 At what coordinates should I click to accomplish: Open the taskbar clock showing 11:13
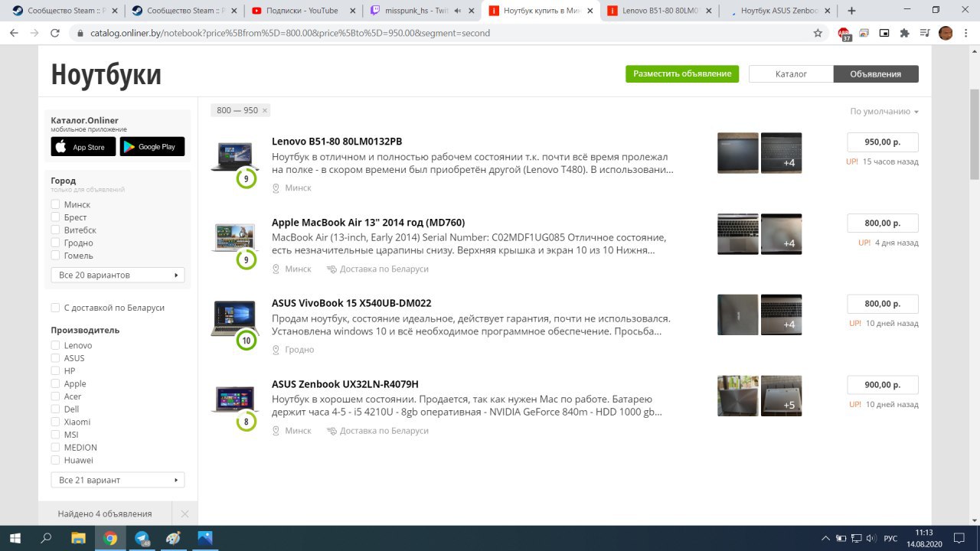924,538
